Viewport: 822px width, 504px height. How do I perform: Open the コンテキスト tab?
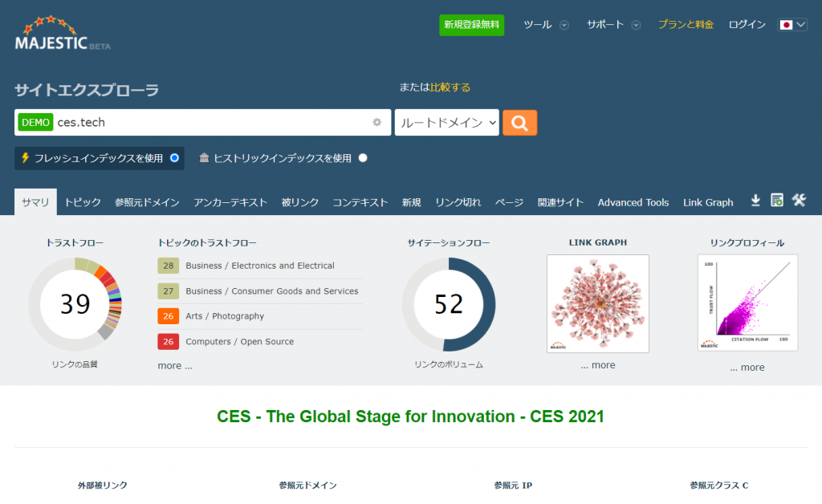pyautogui.click(x=360, y=202)
